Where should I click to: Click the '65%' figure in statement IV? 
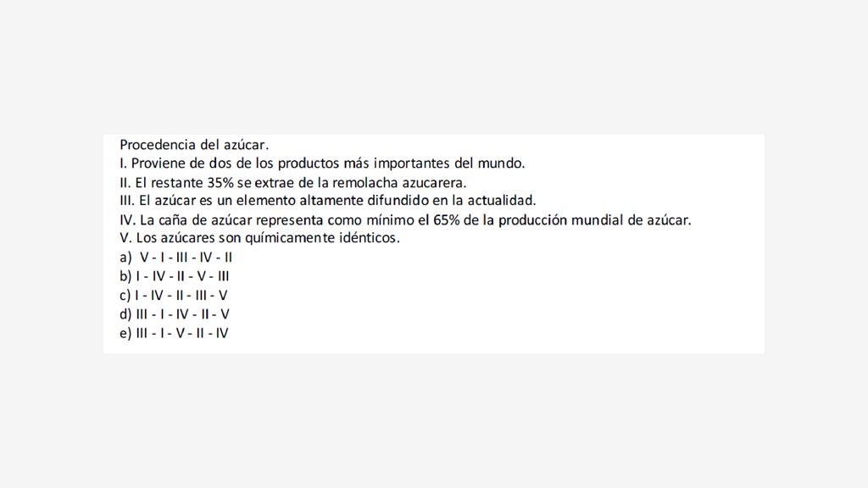(447, 220)
